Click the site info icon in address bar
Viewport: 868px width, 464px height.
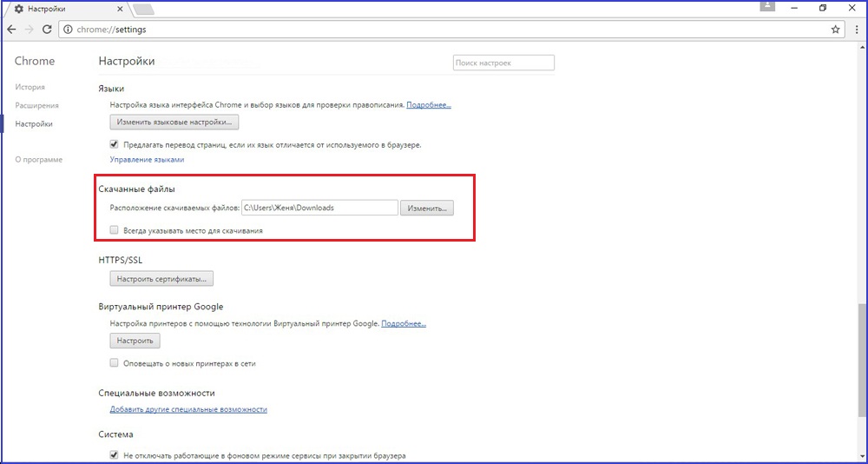(x=68, y=29)
